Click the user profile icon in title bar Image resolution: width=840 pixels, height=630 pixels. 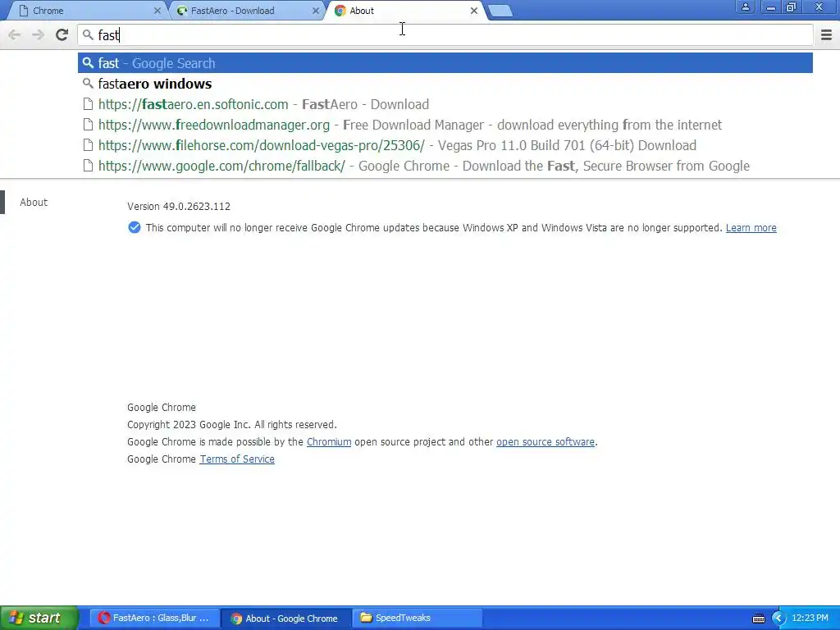[x=745, y=7]
